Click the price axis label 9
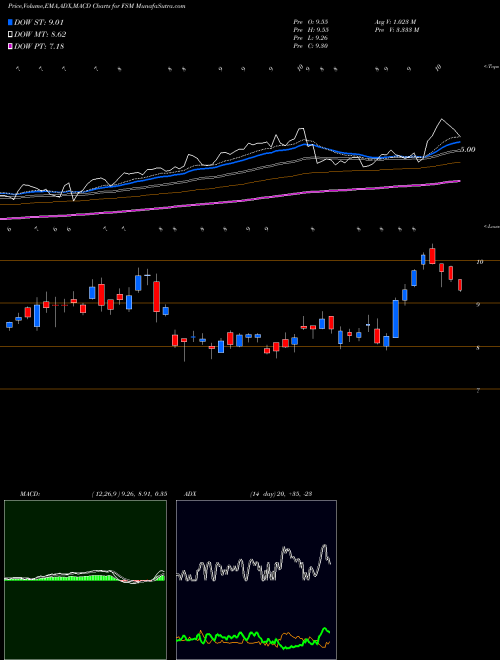This screenshot has width=500, height=660. pyautogui.click(x=478, y=304)
